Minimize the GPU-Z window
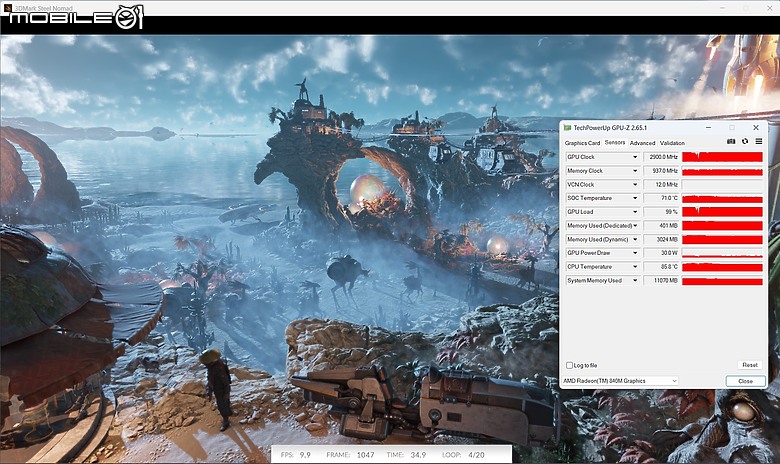Screen dimensions: 780x464 (x=709, y=128)
